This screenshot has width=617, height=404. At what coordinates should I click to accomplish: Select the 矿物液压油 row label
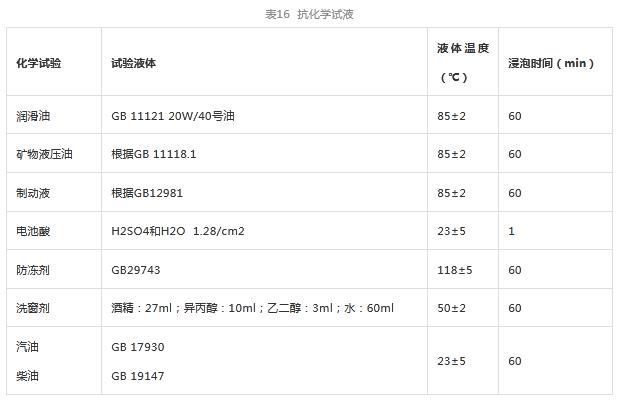44,154
